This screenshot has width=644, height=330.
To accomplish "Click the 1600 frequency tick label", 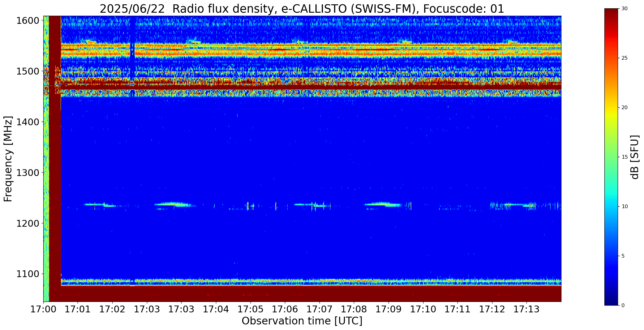I will click(28, 21).
